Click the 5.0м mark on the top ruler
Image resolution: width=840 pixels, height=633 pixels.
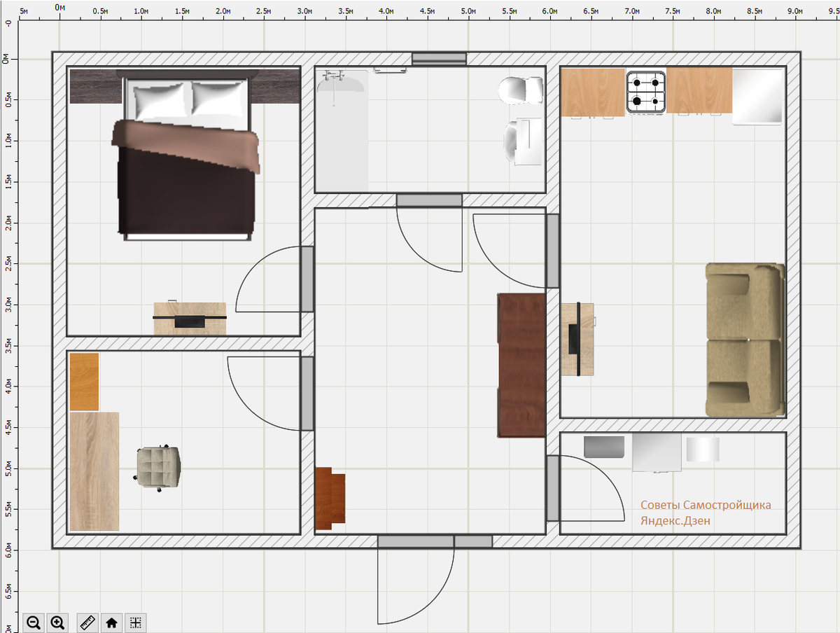[468, 12]
